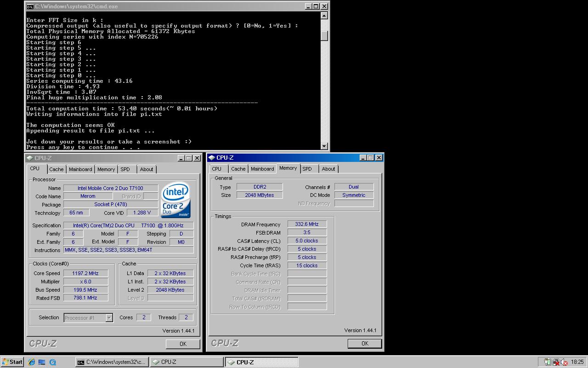Click the Technology value '65 nm'
588x368 pixels.
76,213
